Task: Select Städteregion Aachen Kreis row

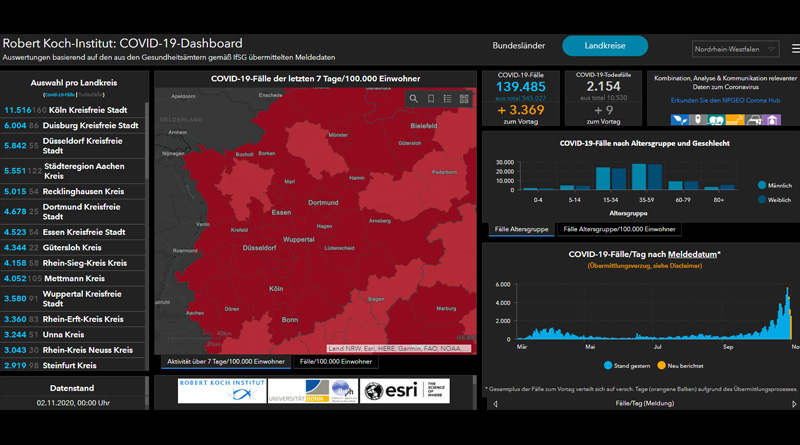Action: (x=72, y=171)
